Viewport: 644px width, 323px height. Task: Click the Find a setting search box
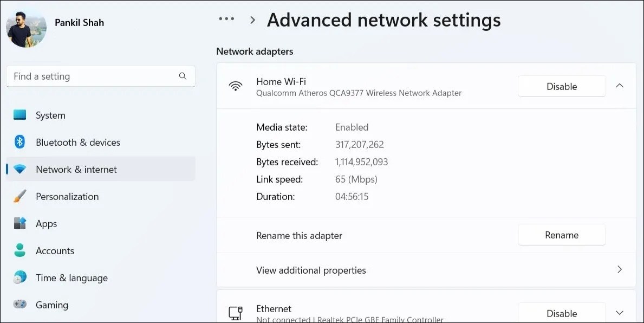point(101,76)
